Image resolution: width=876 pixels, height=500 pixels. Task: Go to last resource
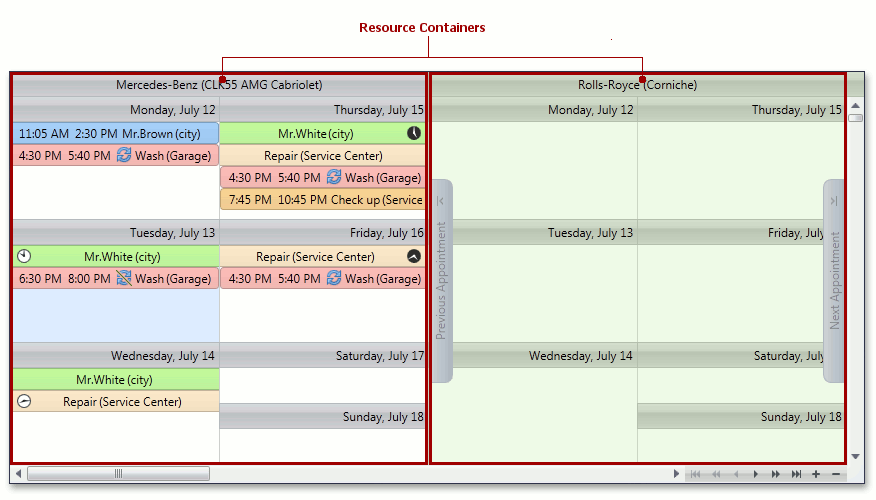click(796, 474)
